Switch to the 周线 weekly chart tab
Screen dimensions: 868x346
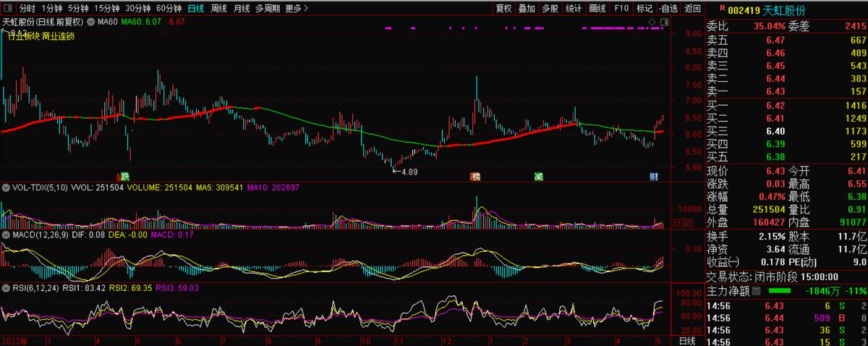pyautogui.click(x=218, y=9)
